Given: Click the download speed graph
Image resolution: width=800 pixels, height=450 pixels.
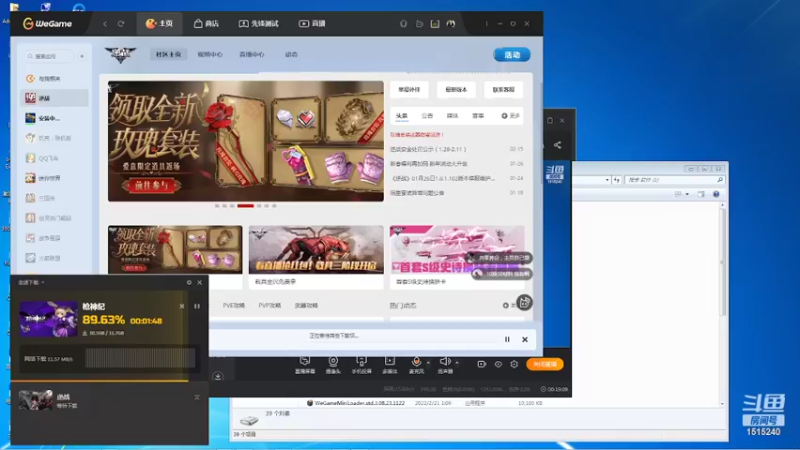Looking at the screenshot, I should pos(140,358).
